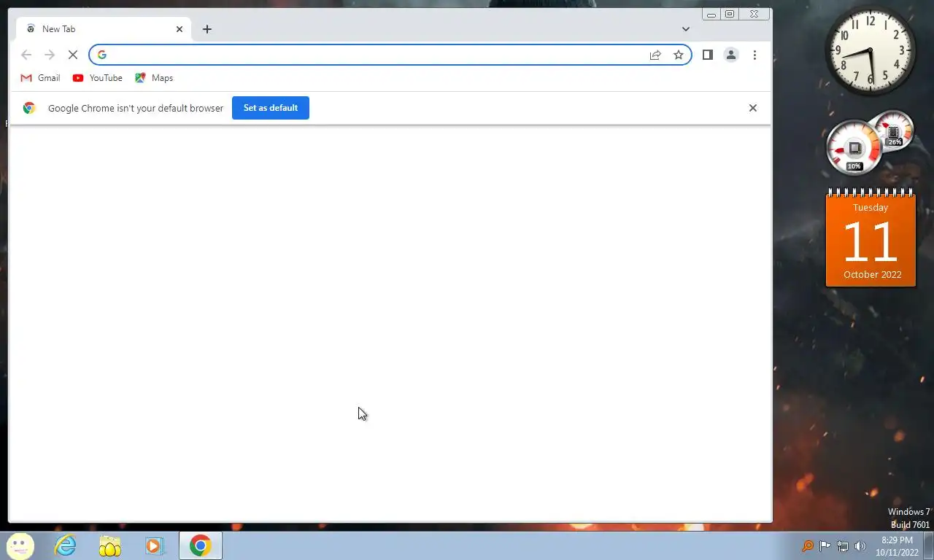This screenshot has width=934, height=560.
Task: Minimize the Chrome window
Action: tap(711, 14)
